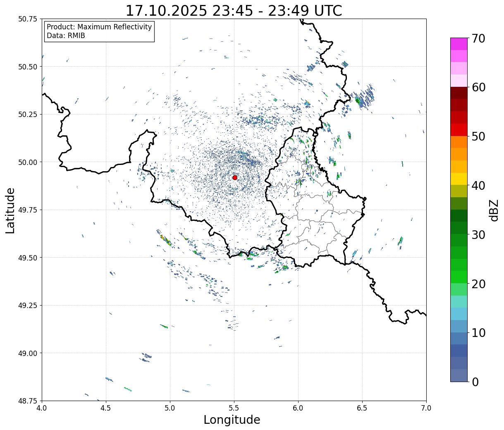The height and width of the screenshot is (430, 504).
Task: Click the bright red colorbar swatch at 50
Action: (459, 130)
